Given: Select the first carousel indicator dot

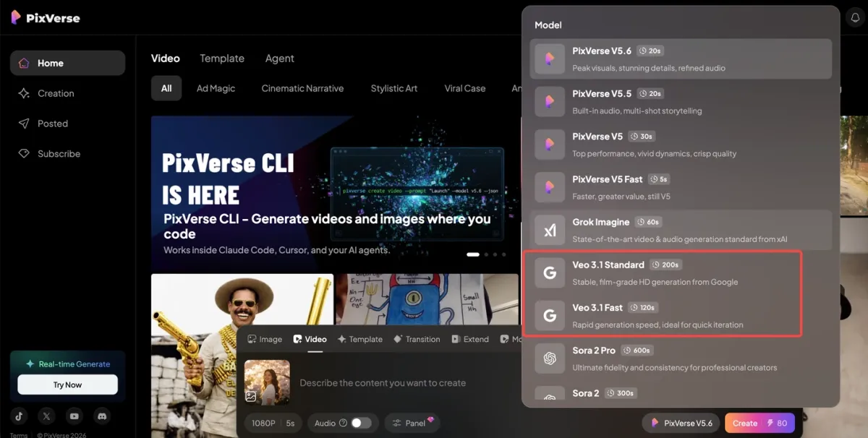Looking at the screenshot, I should [x=473, y=254].
